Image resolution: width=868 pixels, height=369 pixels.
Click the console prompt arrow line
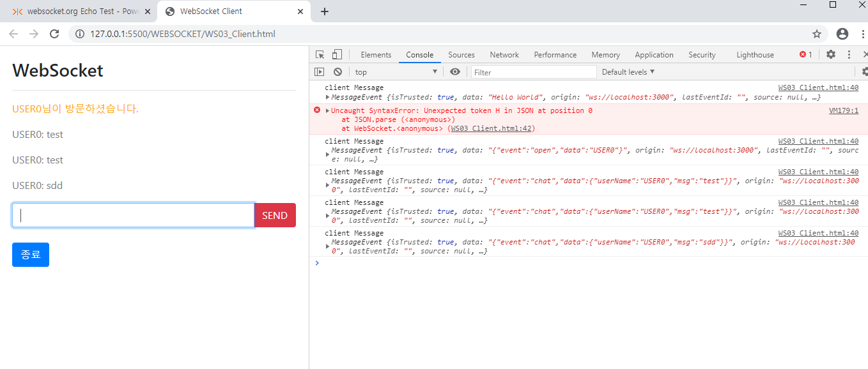tap(588, 262)
